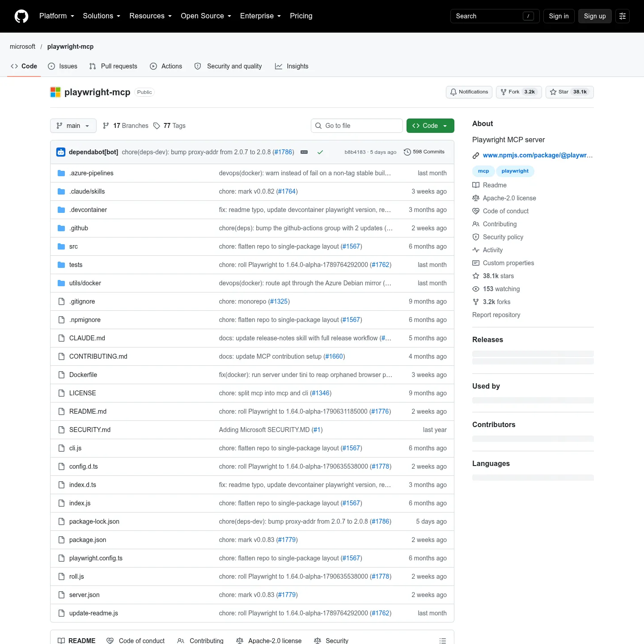Open the README outline list icon
Screen dimensions: 644x644
(x=443, y=641)
